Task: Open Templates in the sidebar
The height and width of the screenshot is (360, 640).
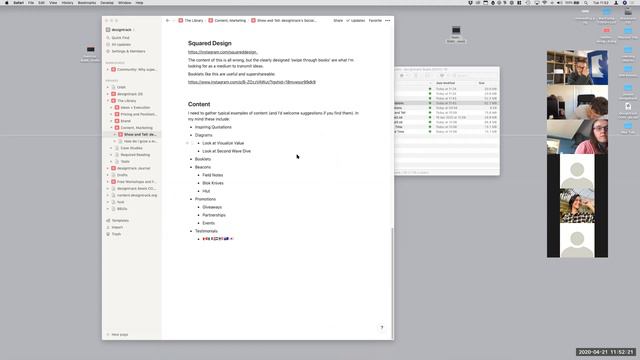Action: 120,220
